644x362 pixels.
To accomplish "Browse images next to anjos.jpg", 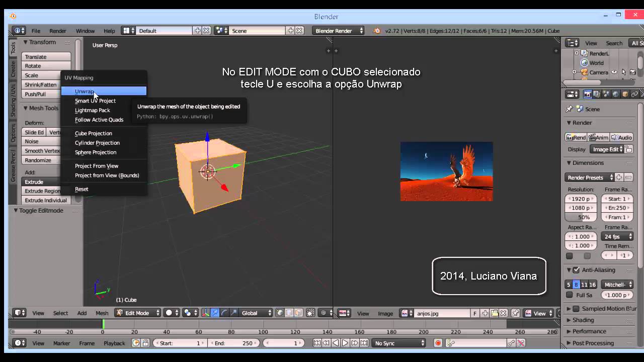I will click(x=407, y=313).
